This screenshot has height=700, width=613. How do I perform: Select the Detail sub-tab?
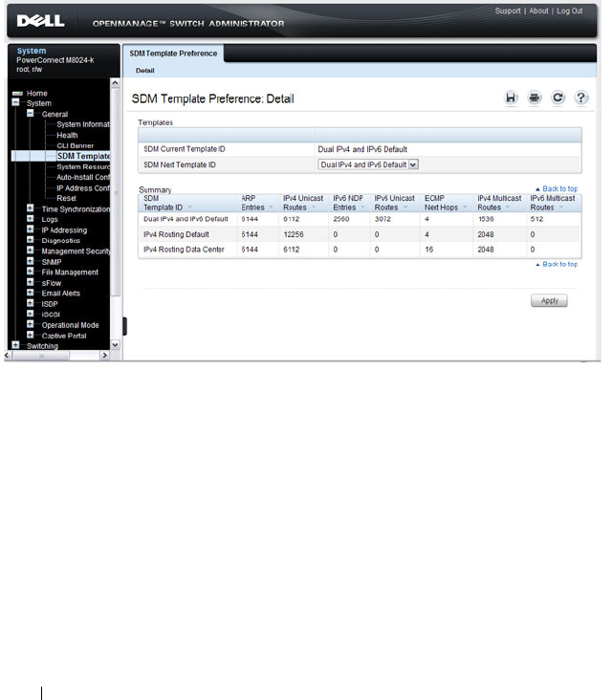pyautogui.click(x=145, y=71)
